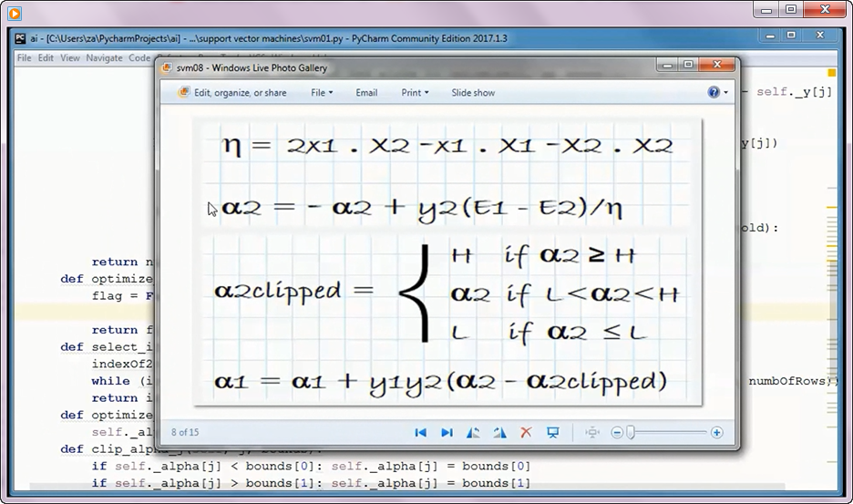Open the File dropdown in Photo Gallery

[x=322, y=93]
